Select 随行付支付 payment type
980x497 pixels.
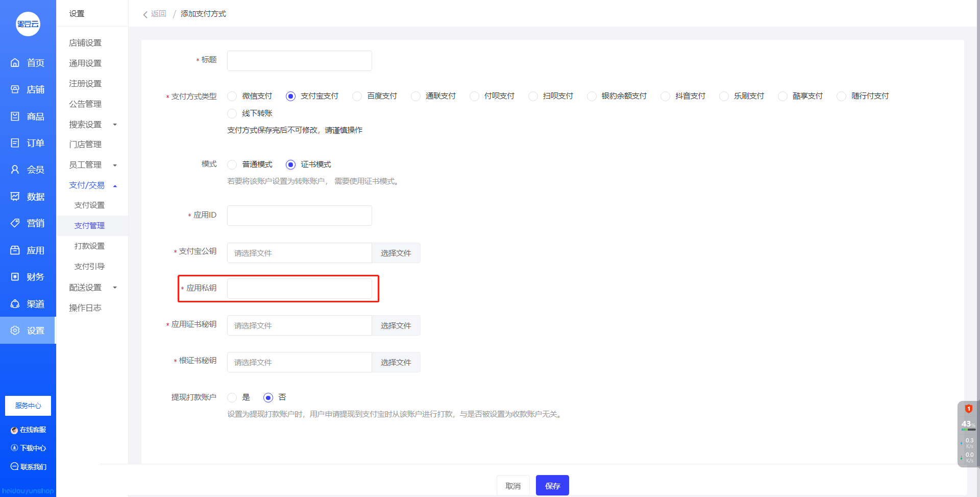(x=842, y=96)
